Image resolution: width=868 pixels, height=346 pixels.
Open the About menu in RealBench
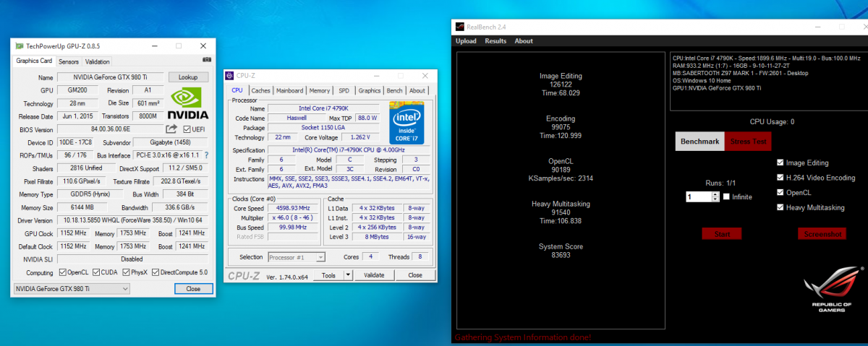tap(524, 41)
